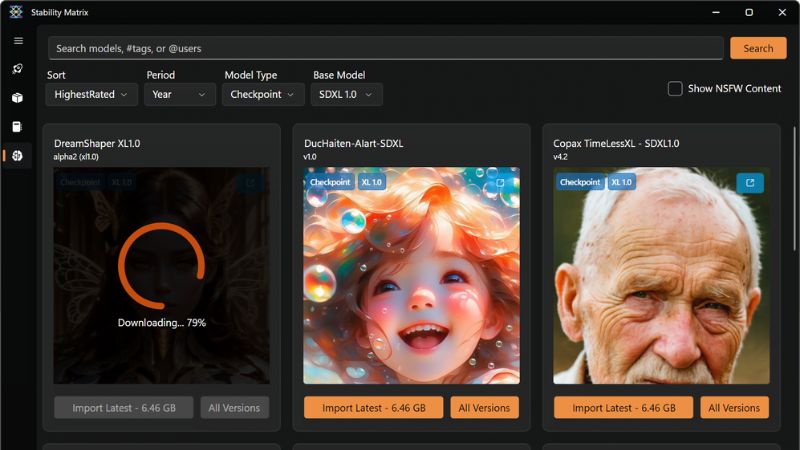Click the alpha2 (xl1.0) version text
Viewport: 800px width, 450px height.
point(76,157)
